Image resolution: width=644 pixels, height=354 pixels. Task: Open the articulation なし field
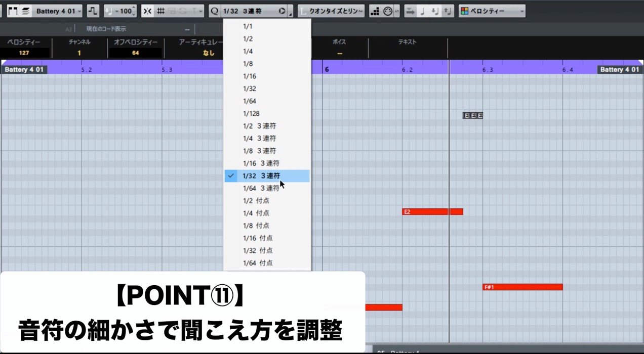209,53
